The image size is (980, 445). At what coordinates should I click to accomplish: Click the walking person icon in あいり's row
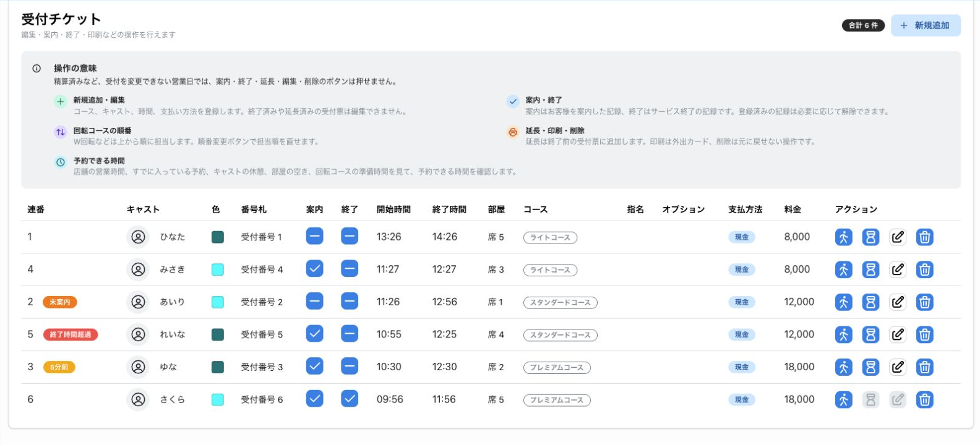[x=843, y=302]
